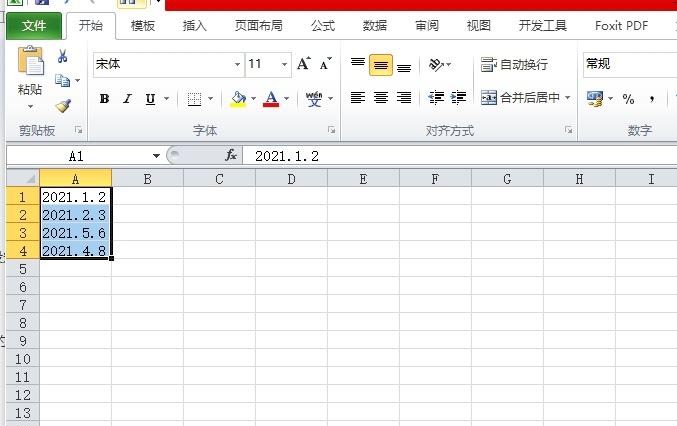Switch to 数据 Data tab
The image size is (677, 426).
pos(375,26)
